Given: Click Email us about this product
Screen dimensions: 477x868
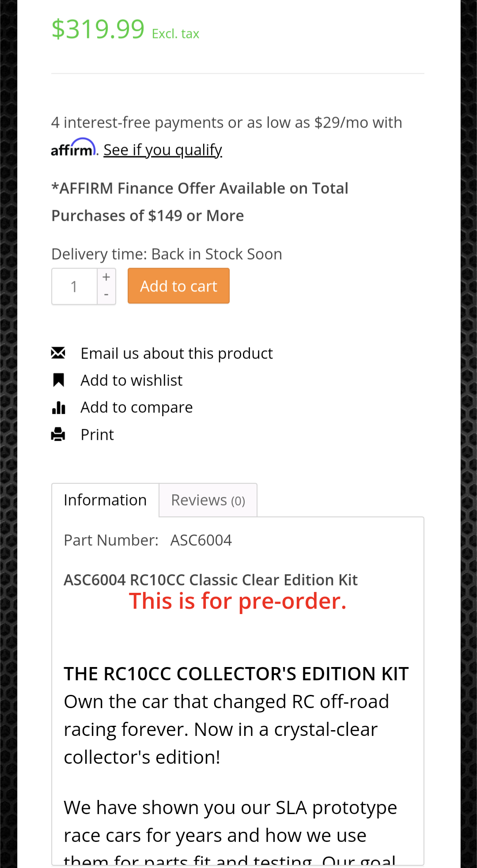Looking at the screenshot, I should [177, 353].
